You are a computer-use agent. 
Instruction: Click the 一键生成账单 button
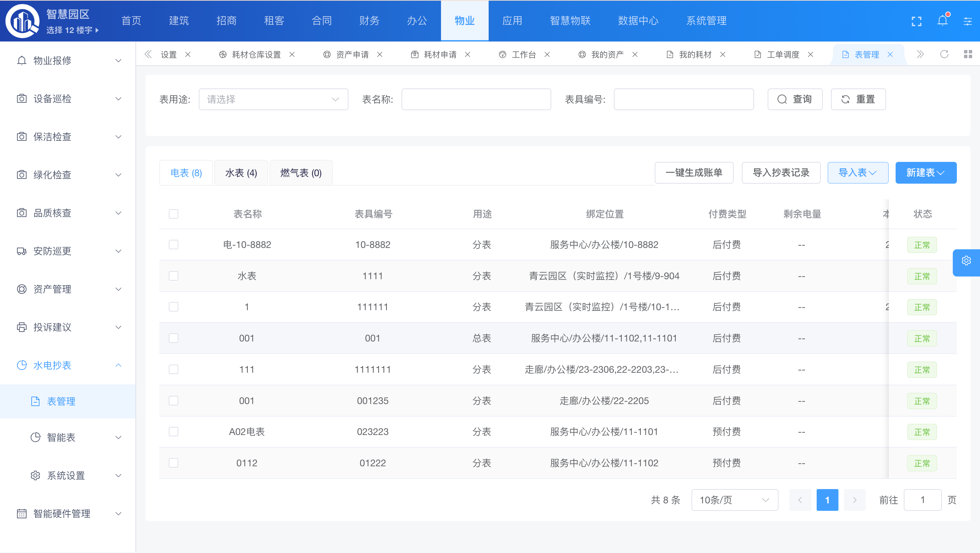[693, 173]
